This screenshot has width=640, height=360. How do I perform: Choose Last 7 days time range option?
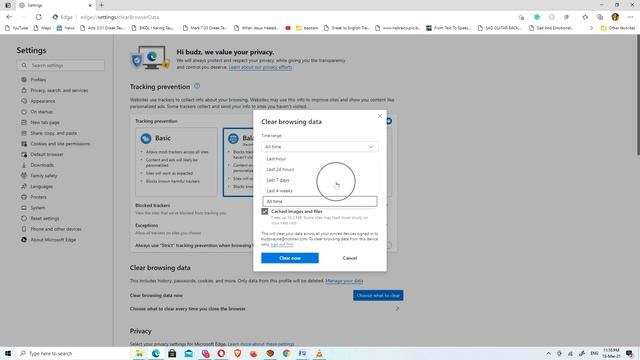pyautogui.click(x=320, y=180)
